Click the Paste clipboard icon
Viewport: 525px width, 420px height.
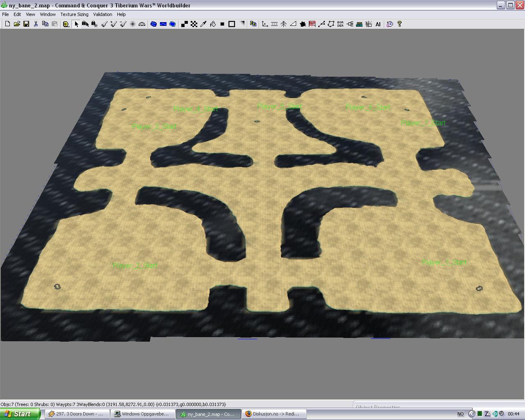click(55, 24)
